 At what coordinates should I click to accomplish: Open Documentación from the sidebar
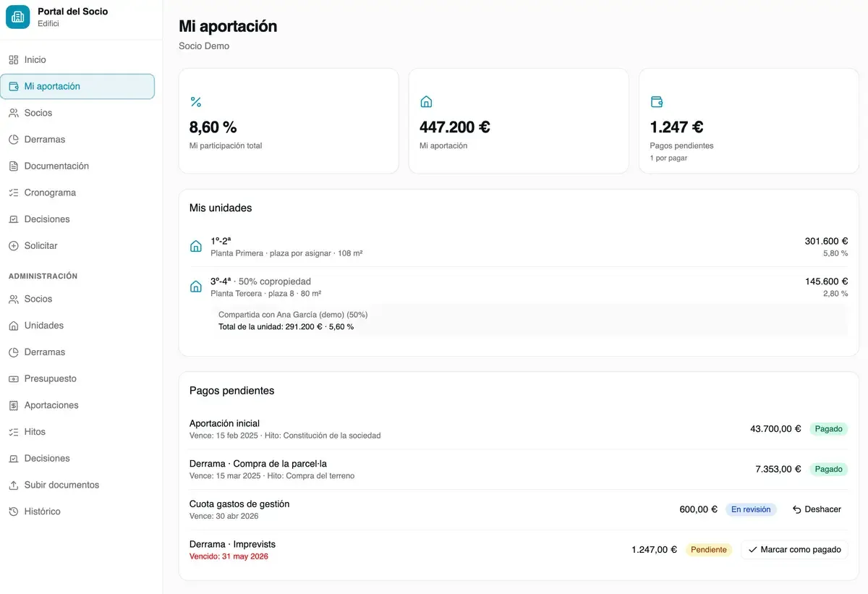point(77,166)
